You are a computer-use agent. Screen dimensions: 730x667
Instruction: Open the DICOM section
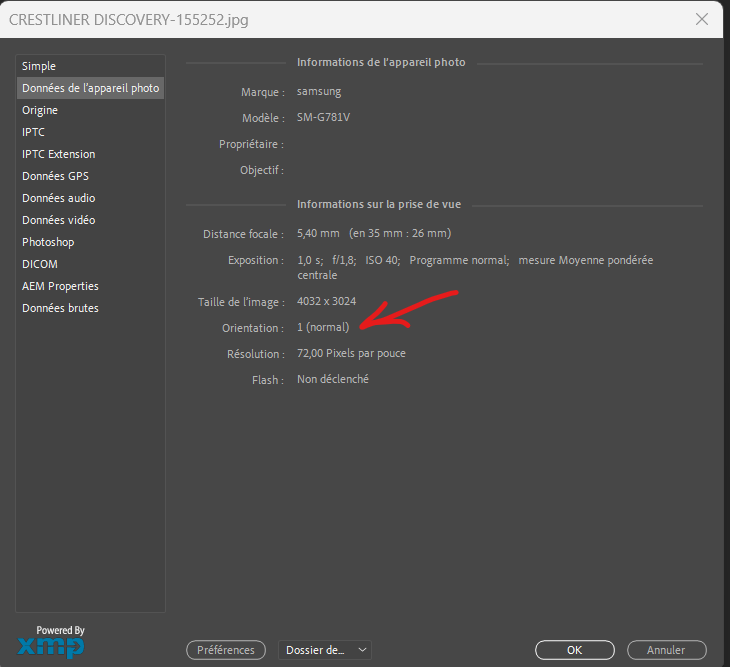pos(90,264)
